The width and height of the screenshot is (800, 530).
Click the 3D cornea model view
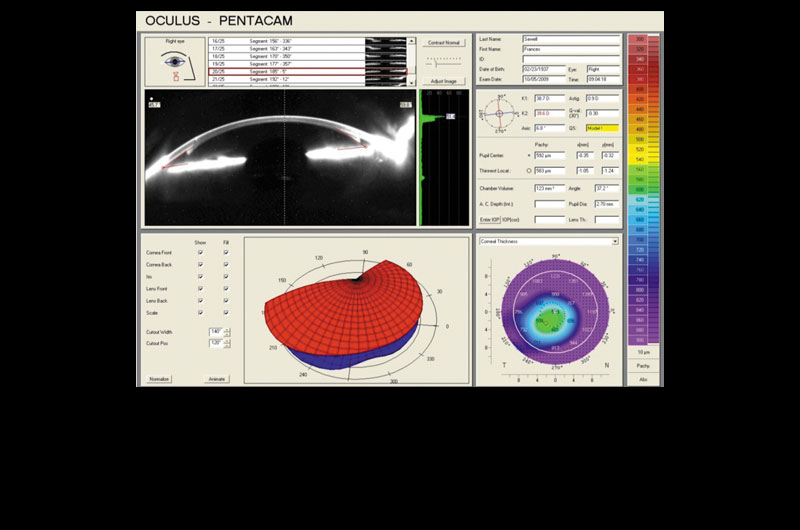[356, 310]
